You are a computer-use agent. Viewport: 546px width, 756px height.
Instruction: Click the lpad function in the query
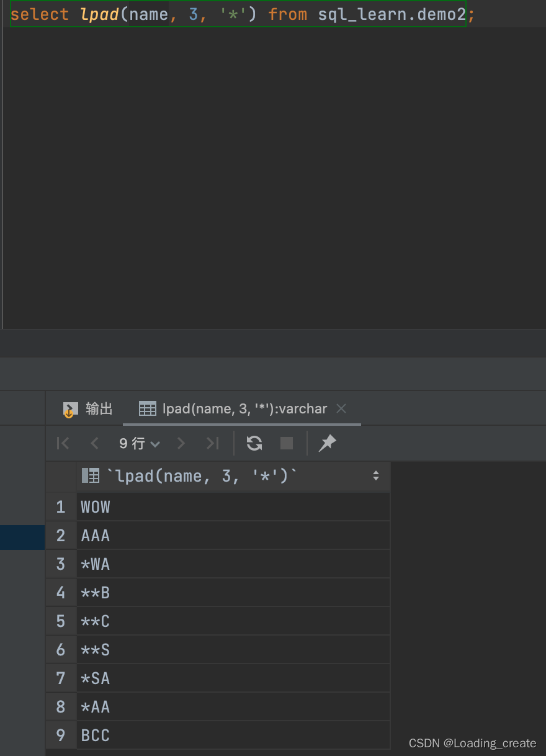click(100, 14)
